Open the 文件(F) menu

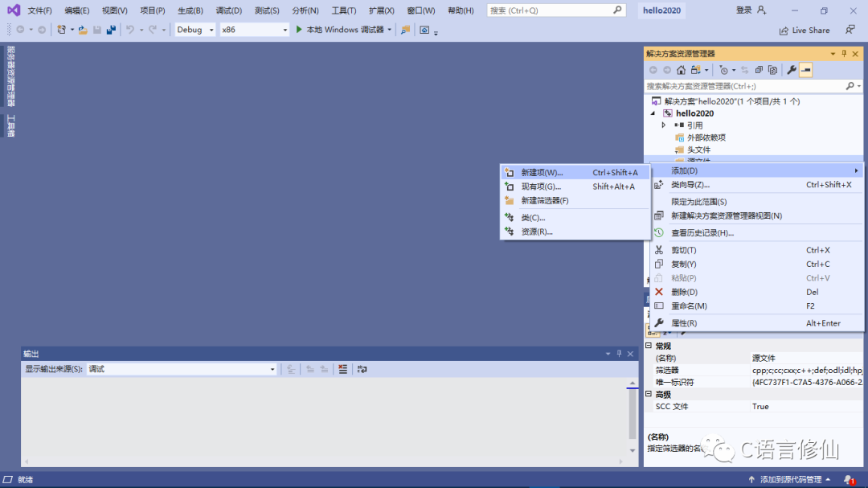[39, 10]
